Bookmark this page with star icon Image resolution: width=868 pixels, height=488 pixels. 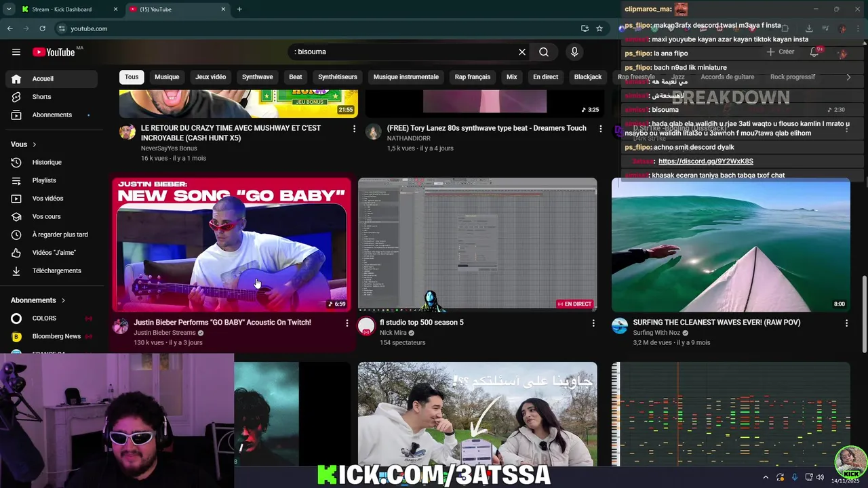(599, 28)
